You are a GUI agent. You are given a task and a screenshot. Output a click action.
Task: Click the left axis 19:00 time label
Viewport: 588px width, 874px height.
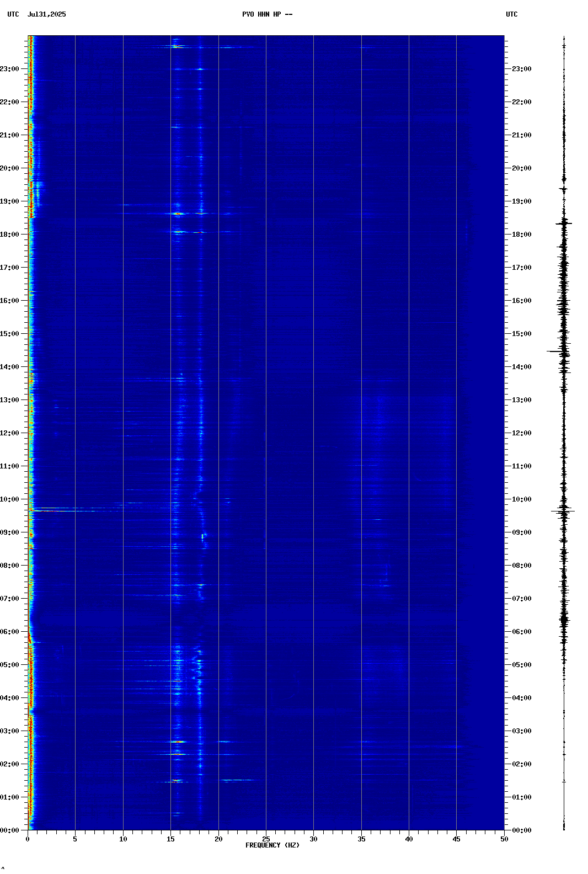9,201
